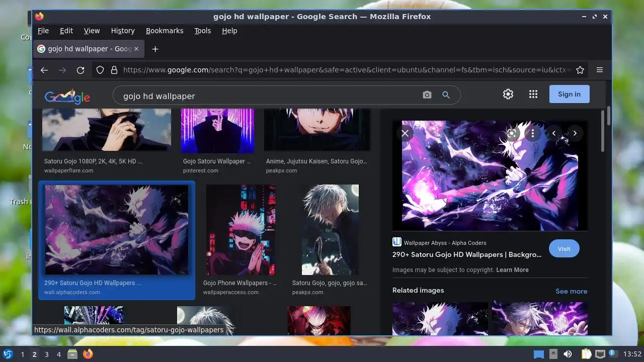Viewport: 644px width, 362px height.
Task: Click the gojo hd wallpaper search field
Action: coord(269,96)
